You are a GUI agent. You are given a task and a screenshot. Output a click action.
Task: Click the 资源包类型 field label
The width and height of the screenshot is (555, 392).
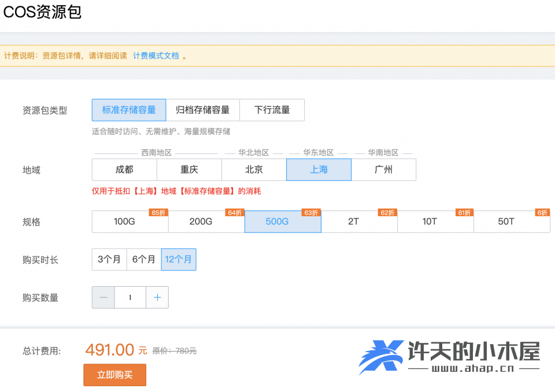[x=45, y=110]
